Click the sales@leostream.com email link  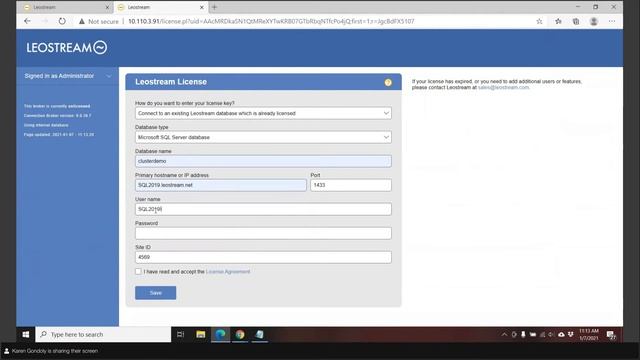(x=504, y=87)
